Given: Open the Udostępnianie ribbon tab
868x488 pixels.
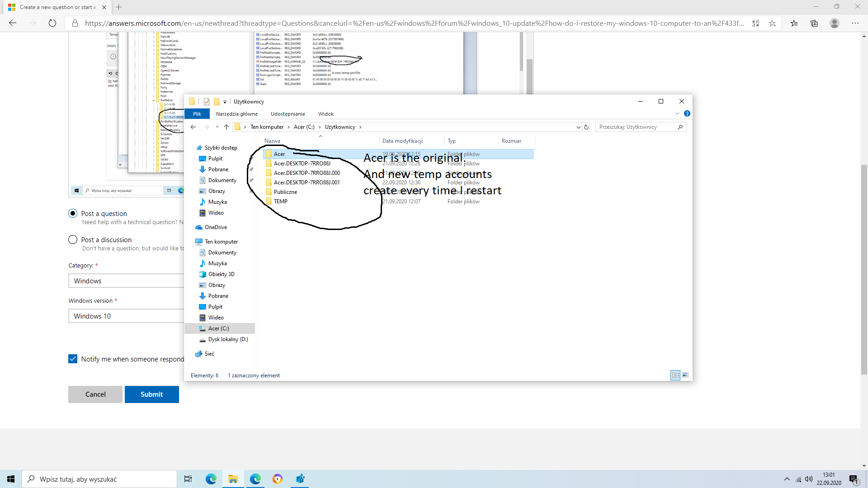Looking at the screenshot, I should click(288, 114).
